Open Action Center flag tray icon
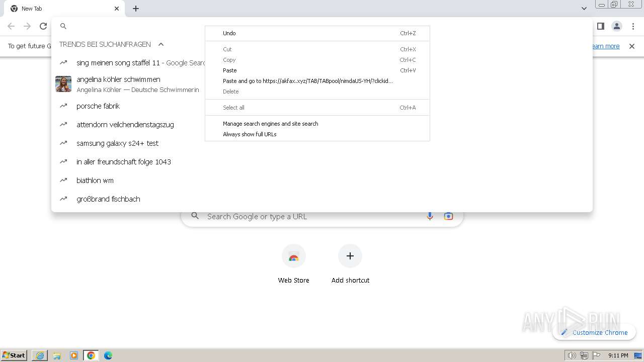Image resolution: width=644 pixels, height=362 pixels. pos(596,355)
